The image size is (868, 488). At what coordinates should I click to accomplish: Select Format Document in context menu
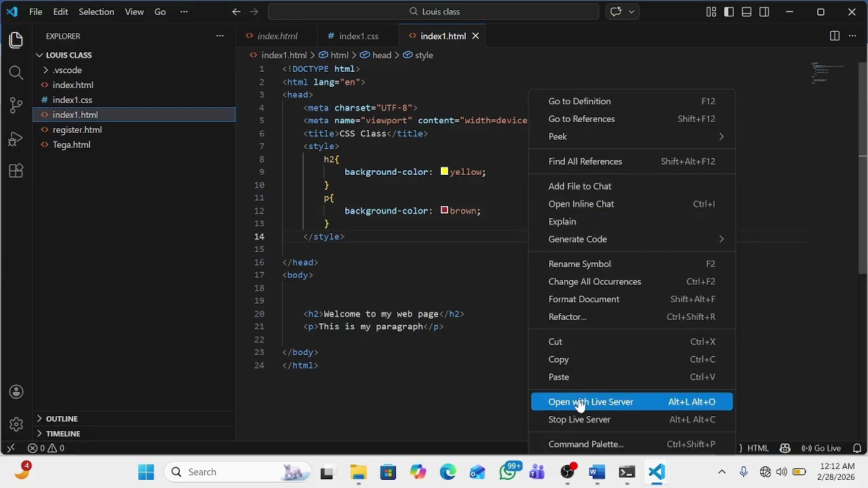[x=632, y=299]
